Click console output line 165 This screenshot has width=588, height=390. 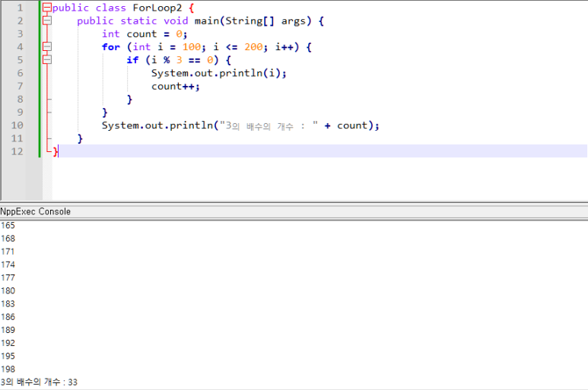(x=8, y=226)
